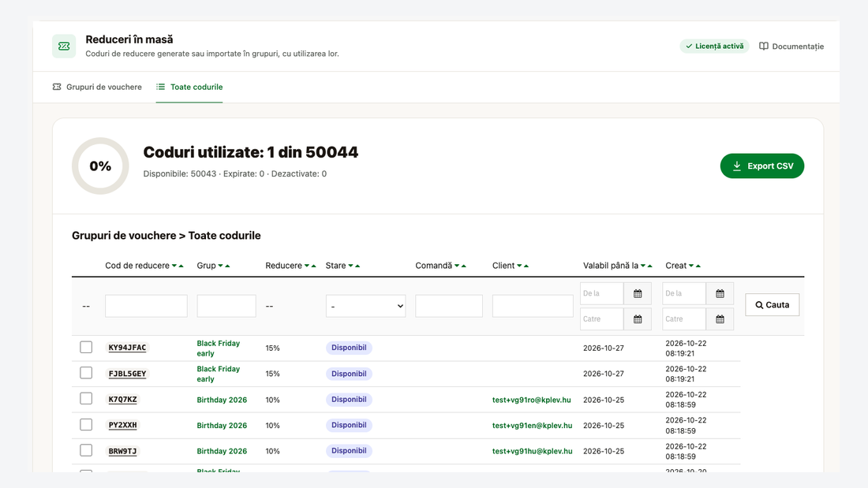Image resolution: width=868 pixels, height=488 pixels.
Task: Open calendar for Valabil până la 'De la'
Action: [638, 294]
